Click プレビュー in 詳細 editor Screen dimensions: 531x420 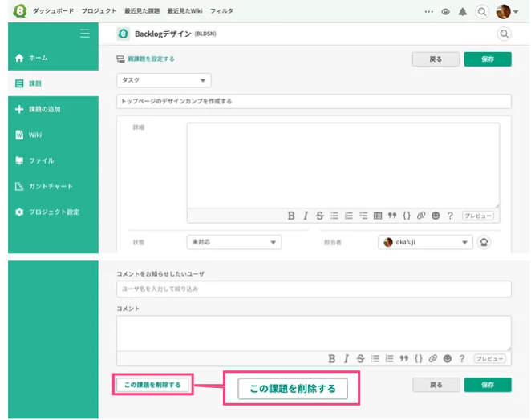tap(478, 216)
